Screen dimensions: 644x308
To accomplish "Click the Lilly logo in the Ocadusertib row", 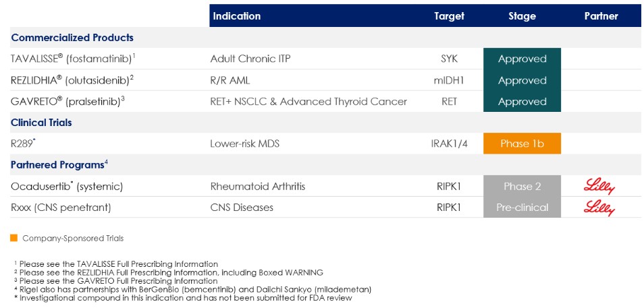I will pos(601,187).
